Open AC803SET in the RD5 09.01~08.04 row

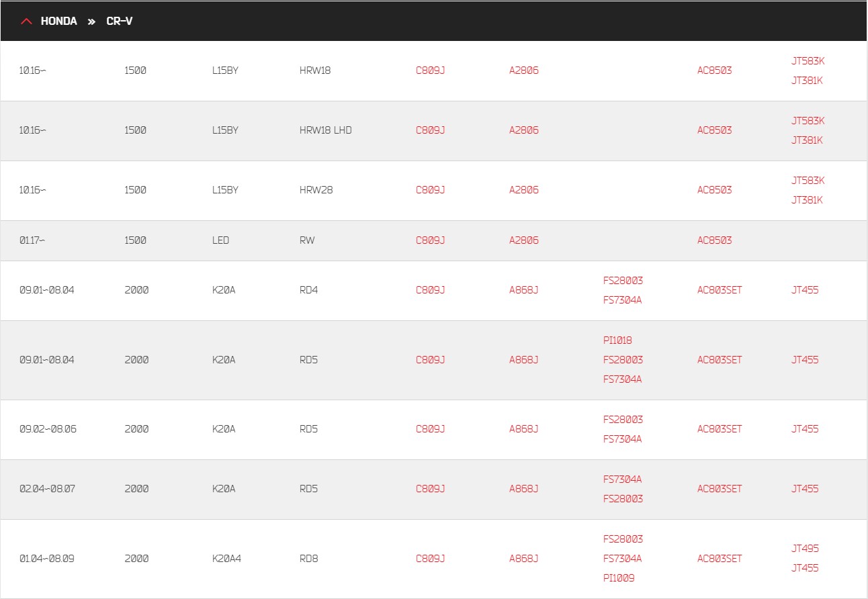720,360
